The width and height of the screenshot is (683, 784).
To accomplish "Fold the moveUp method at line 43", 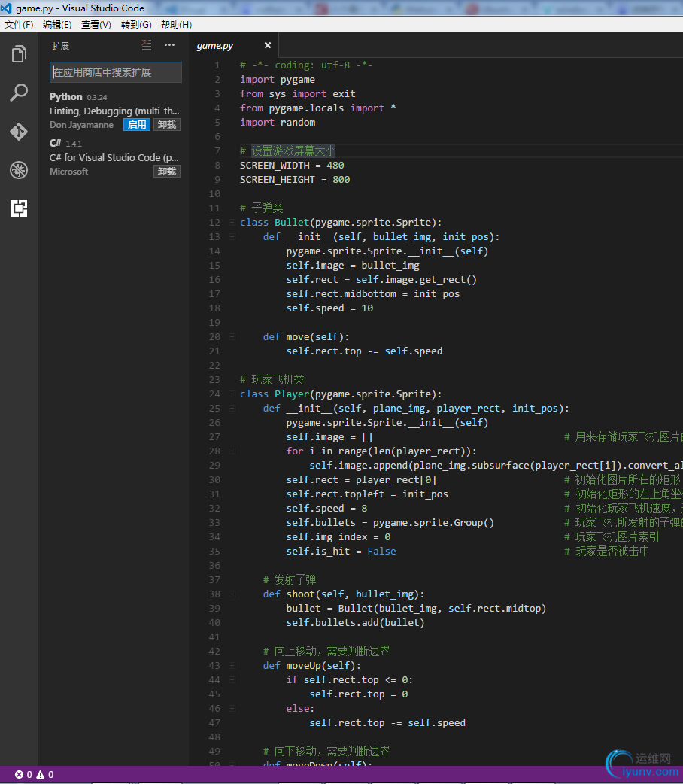I will [232, 666].
